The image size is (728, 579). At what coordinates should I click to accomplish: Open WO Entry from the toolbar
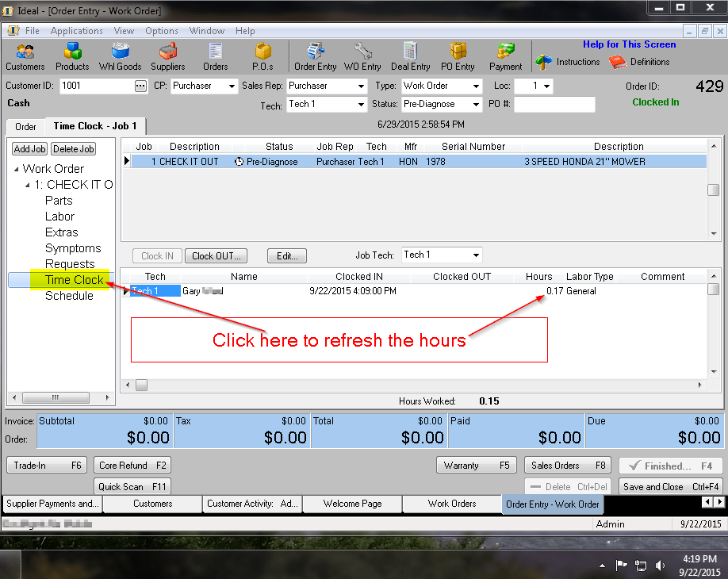point(362,56)
